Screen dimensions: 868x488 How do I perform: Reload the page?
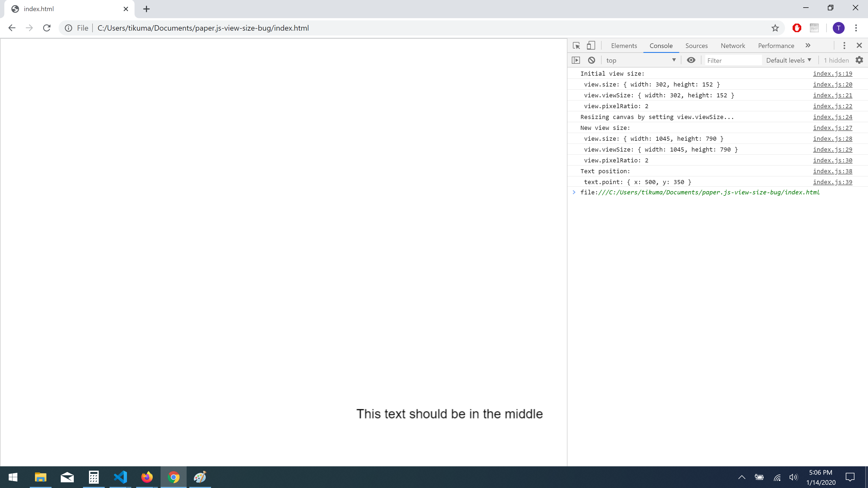tap(47, 28)
